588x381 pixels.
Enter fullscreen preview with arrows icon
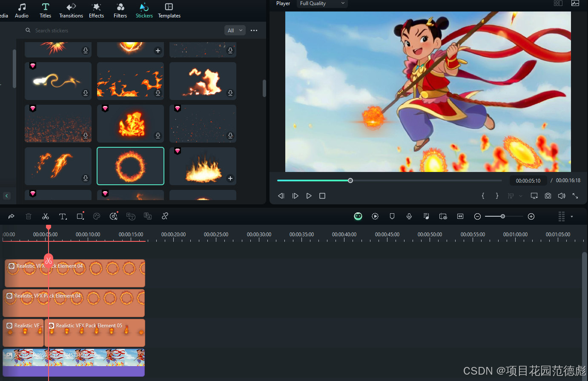click(575, 196)
